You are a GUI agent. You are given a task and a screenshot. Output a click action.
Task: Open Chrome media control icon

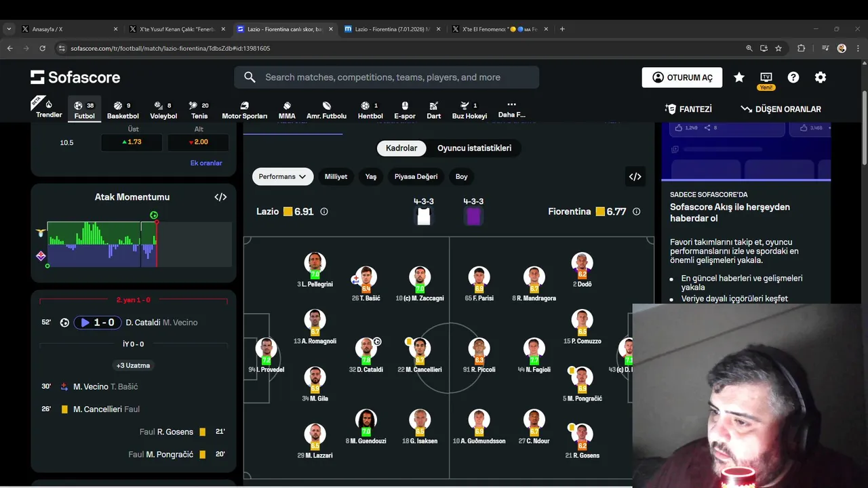[825, 48]
